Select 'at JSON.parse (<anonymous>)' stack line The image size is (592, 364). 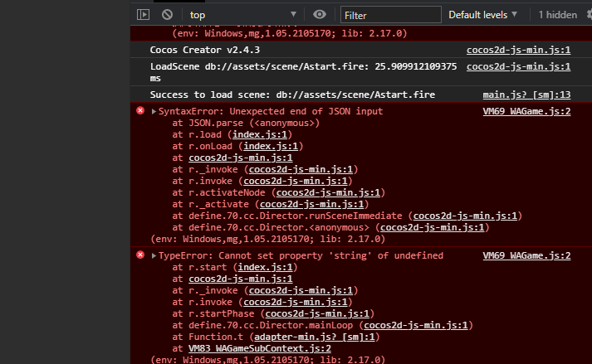click(x=246, y=123)
